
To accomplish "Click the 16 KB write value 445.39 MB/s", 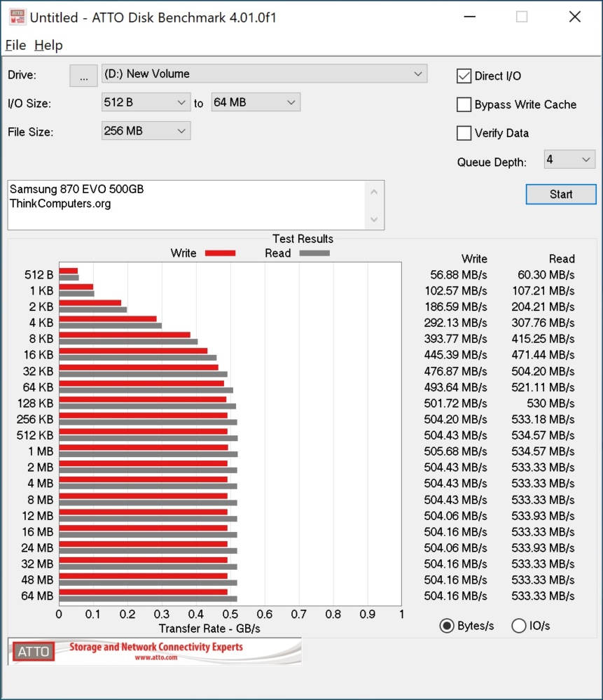I will point(456,355).
